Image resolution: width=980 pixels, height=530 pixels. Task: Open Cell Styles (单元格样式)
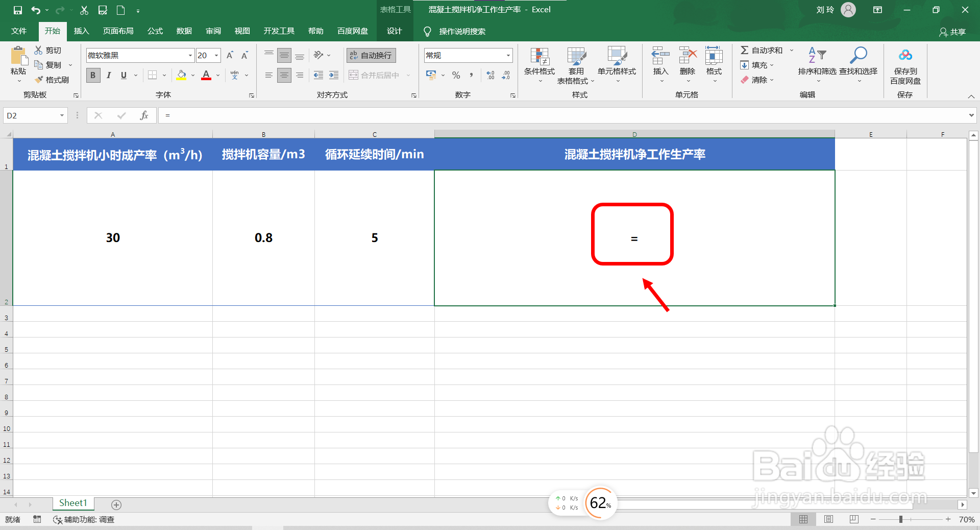point(617,65)
